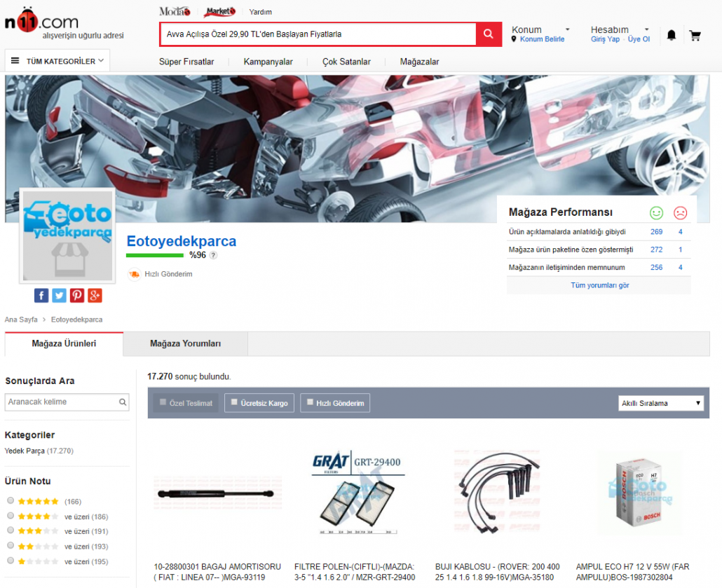Enable the Ücretsiz Kargo filter checkbox
722x588 pixels.
(x=233, y=403)
